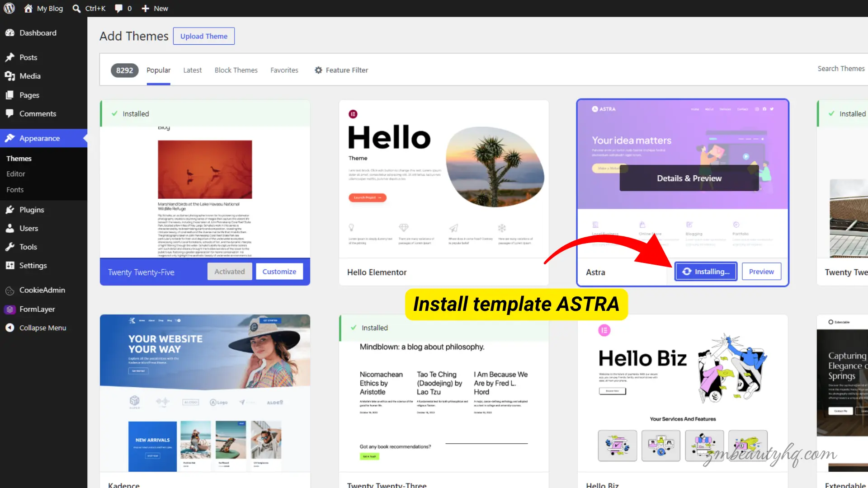This screenshot has width=868, height=488.
Task: Open the Extendable theme thumbnail
Action: (x=842, y=393)
